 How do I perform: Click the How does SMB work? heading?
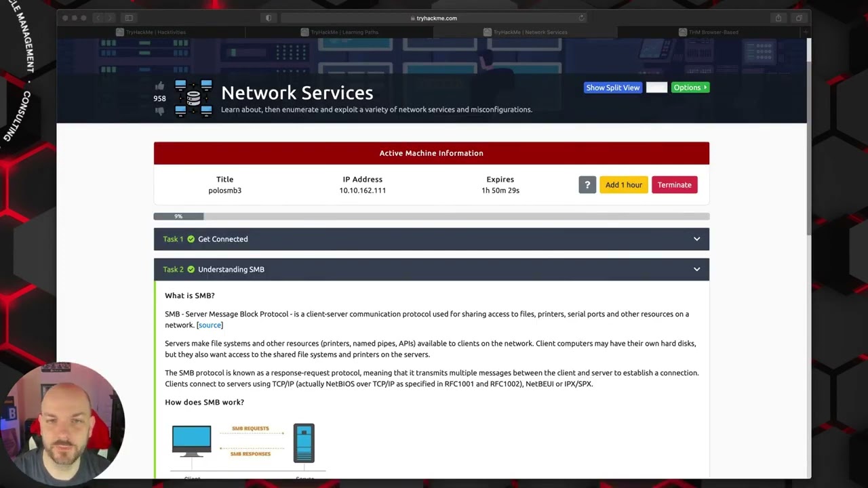point(204,402)
